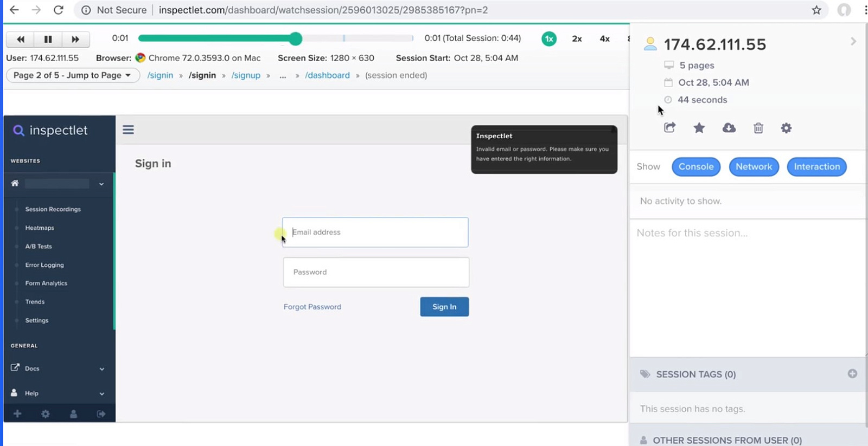Open A/B Tests in sidebar
The width and height of the screenshot is (868, 446).
(39, 246)
